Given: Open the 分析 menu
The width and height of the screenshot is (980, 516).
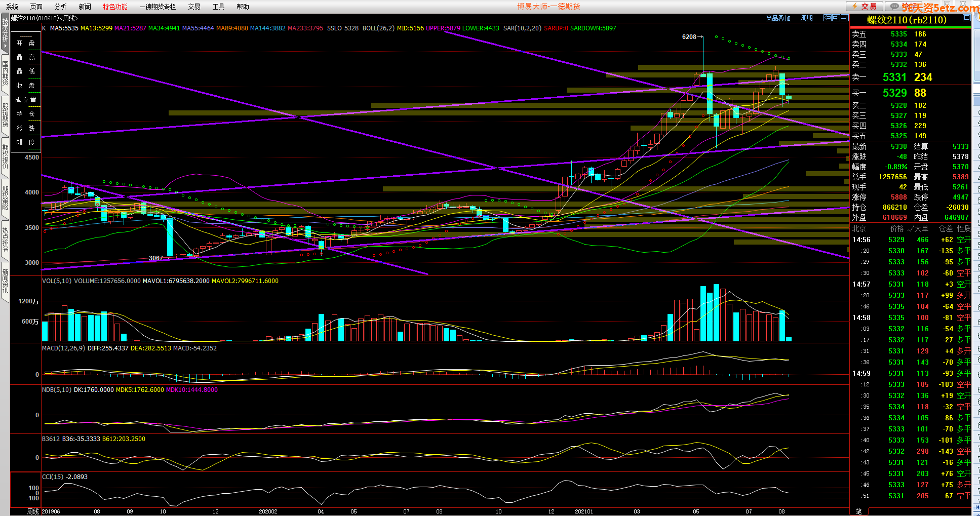Looking at the screenshot, I should 60,7.
